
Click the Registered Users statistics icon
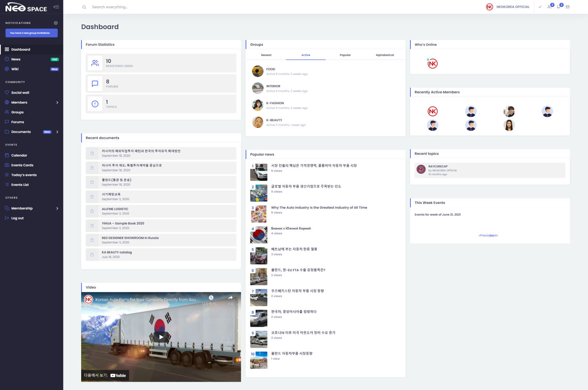pos(95,63)
